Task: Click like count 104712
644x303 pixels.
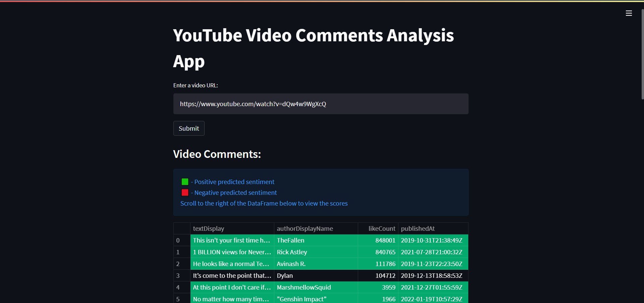Action: point(378,275)
